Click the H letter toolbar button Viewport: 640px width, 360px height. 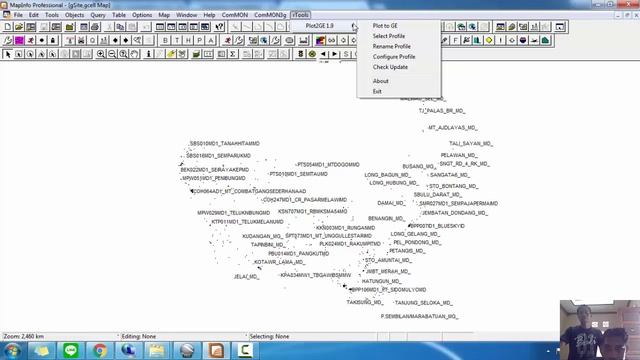pyautogui.click(x=188, y=40)
